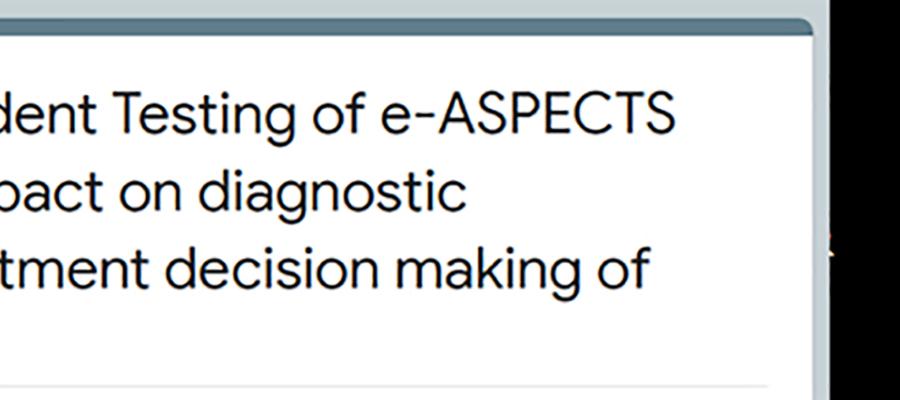Select the "e-ASPECTS" text in the heading
The height and width of the screenshot is (400, 900).
click(528, 114)
